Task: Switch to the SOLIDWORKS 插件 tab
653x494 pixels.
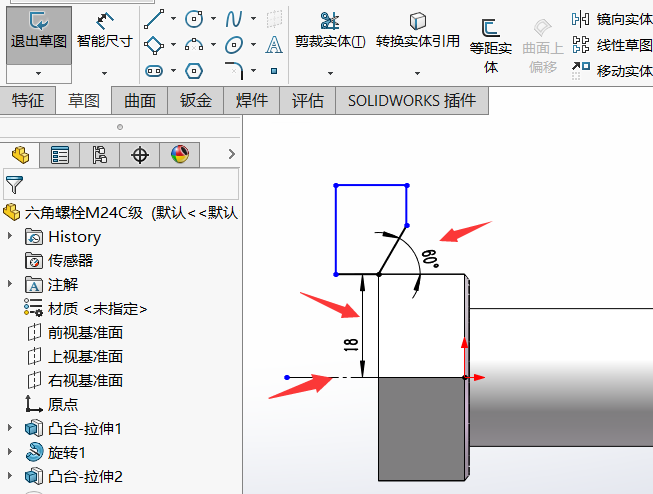Action: (412, 100)
